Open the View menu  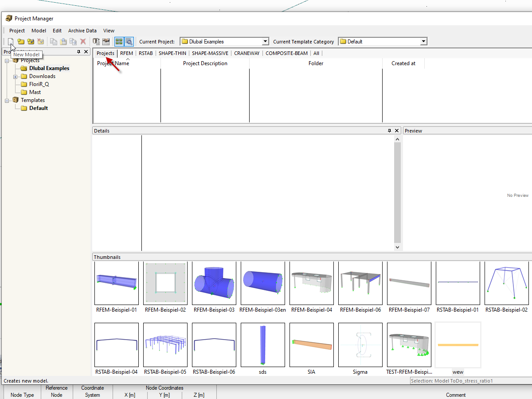coord(109,31)
